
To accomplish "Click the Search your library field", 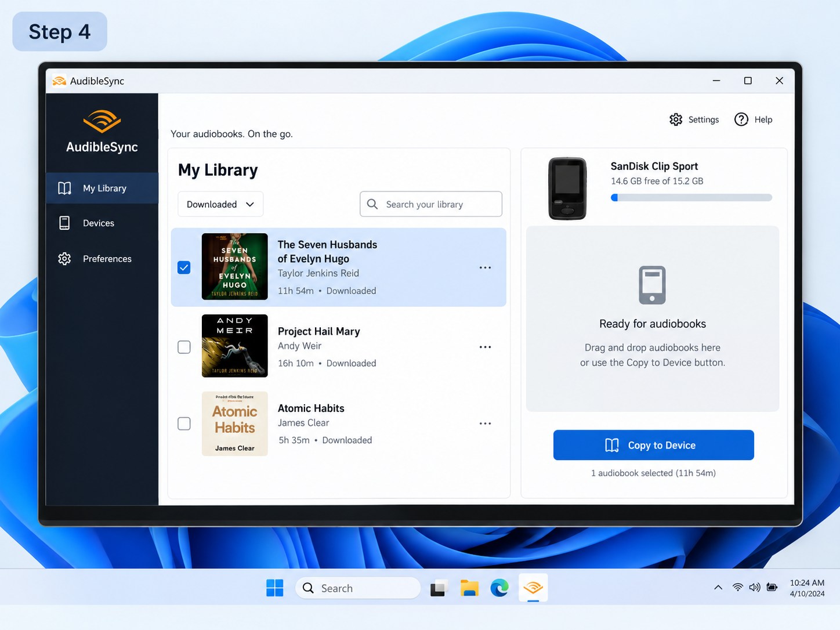I will click(431, 204).
